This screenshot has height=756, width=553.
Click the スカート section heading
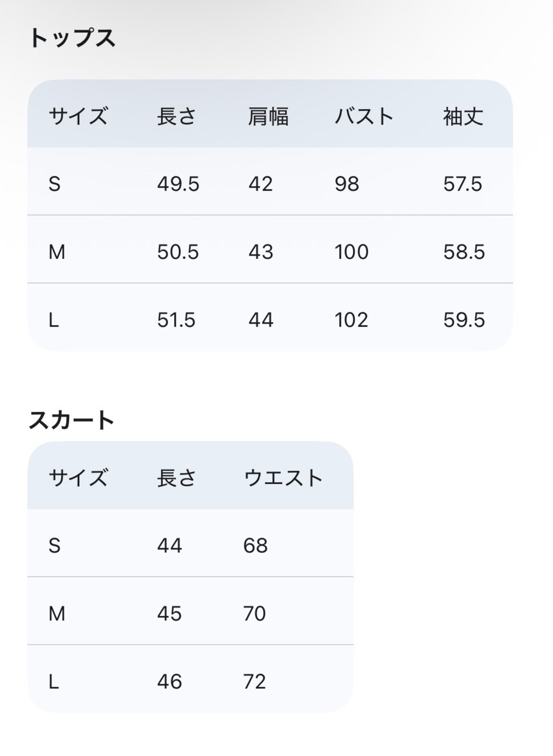pos(71,420)
